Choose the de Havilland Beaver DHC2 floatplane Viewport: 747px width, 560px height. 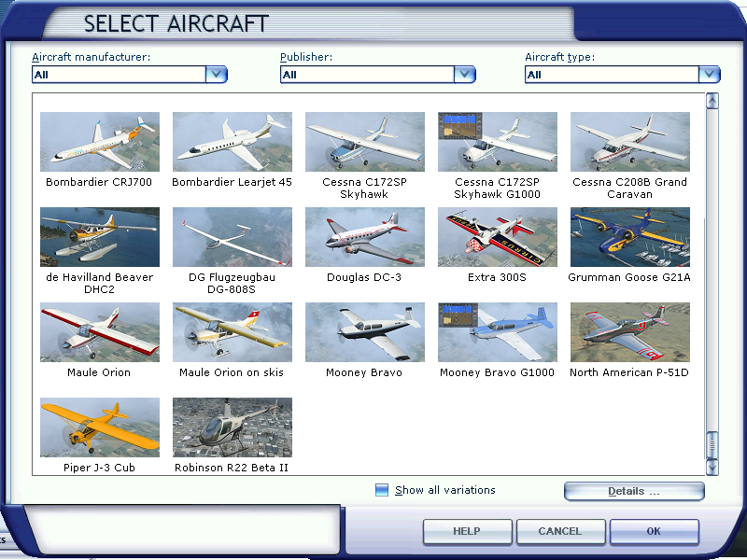(100, 237)
